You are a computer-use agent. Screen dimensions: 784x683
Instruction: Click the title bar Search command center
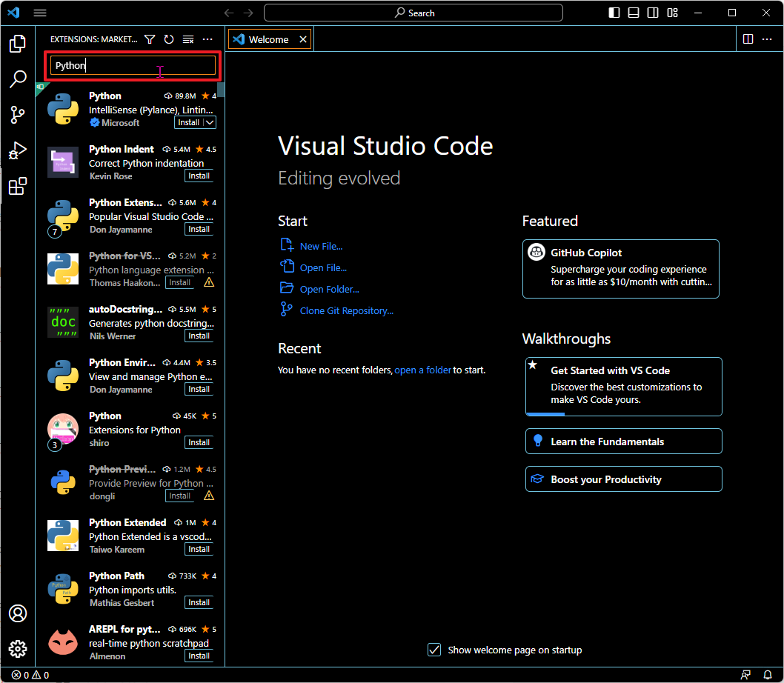tap(413, 13)
